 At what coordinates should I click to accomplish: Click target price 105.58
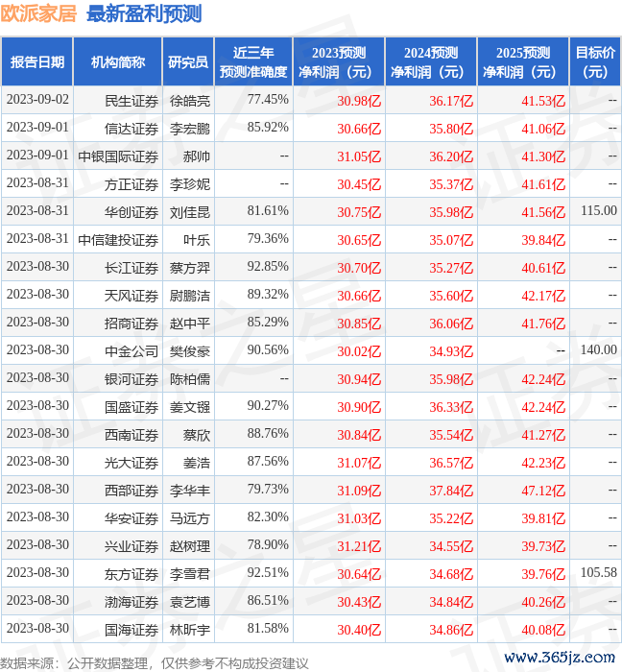(599, 572)
